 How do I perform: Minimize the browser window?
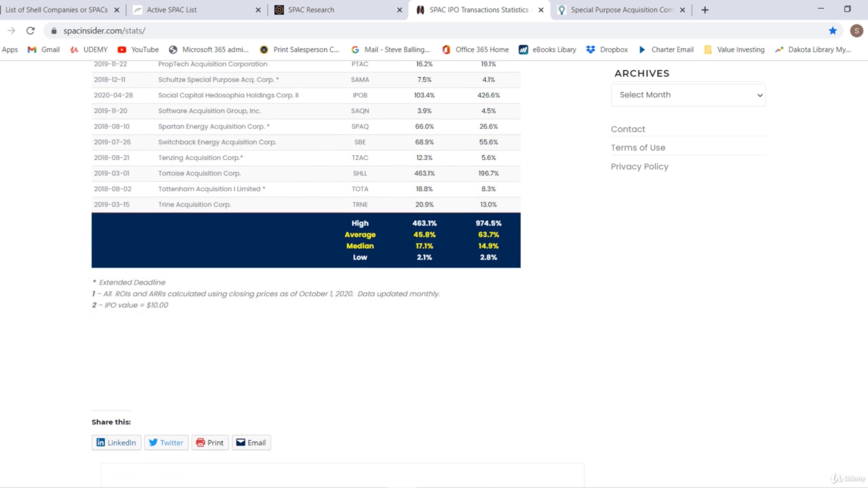[x=821, y=9]
